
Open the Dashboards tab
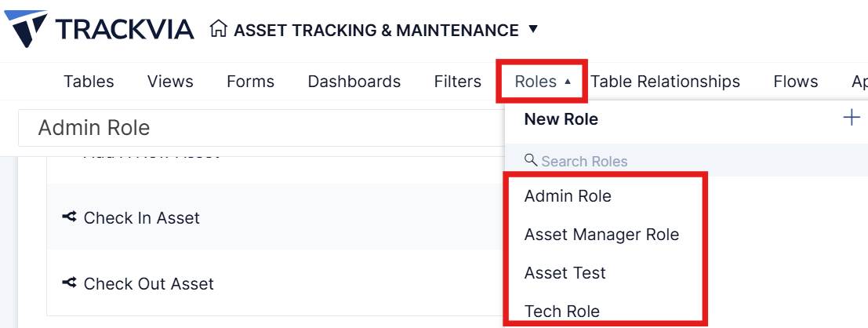[354, 82]
